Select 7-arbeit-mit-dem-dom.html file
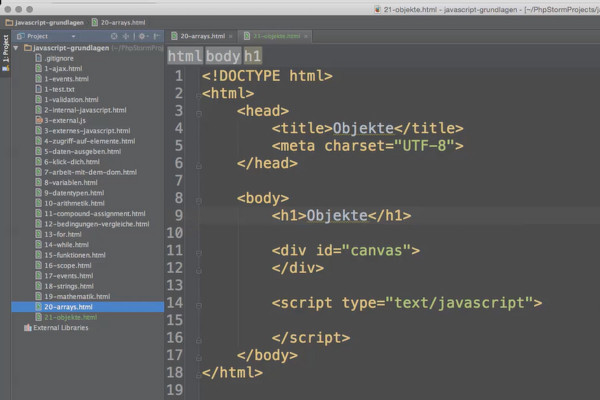 90,172
